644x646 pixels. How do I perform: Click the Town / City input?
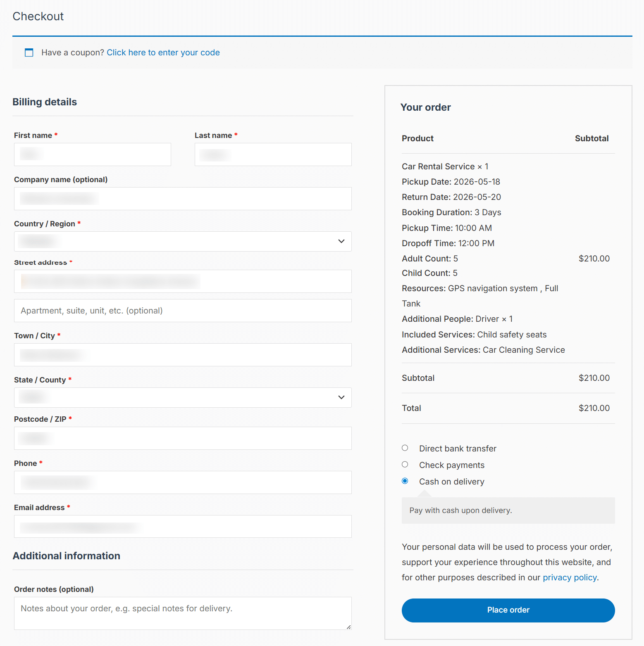(x=183, y=355)
